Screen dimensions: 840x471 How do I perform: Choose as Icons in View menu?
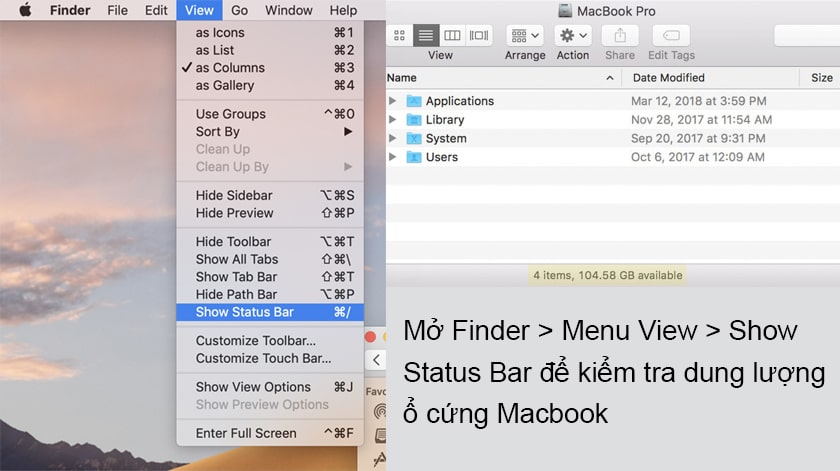click(x=270, y=32)
